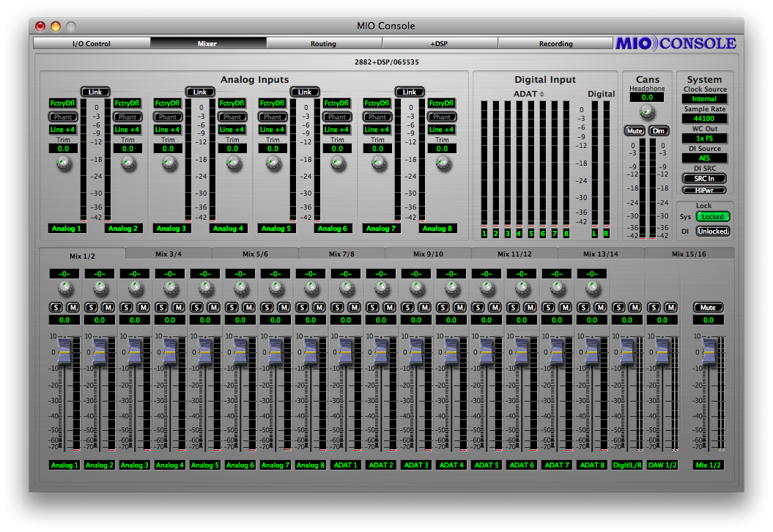
Task: Click the DI Unlocked status indicator
Action: [x=713, y=232]
